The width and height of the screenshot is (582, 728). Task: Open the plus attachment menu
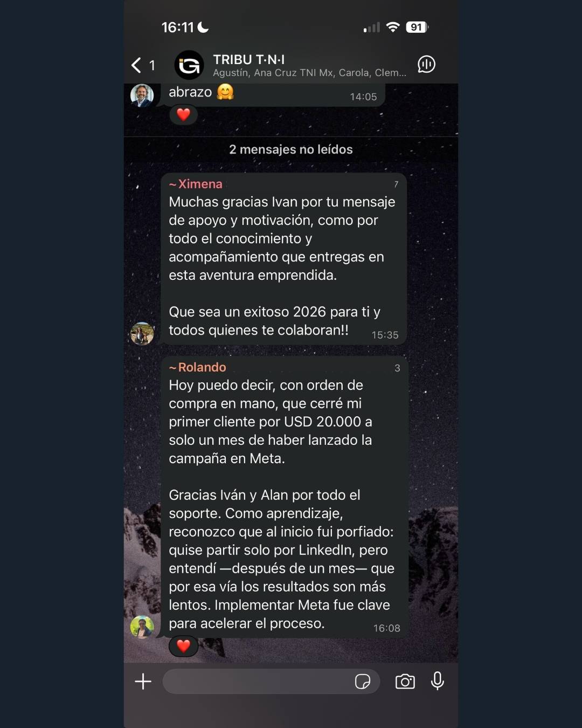coord(143,682)
